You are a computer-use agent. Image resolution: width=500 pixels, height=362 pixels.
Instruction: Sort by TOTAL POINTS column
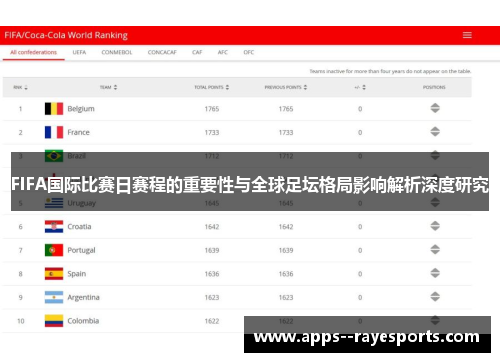[212, 87]
